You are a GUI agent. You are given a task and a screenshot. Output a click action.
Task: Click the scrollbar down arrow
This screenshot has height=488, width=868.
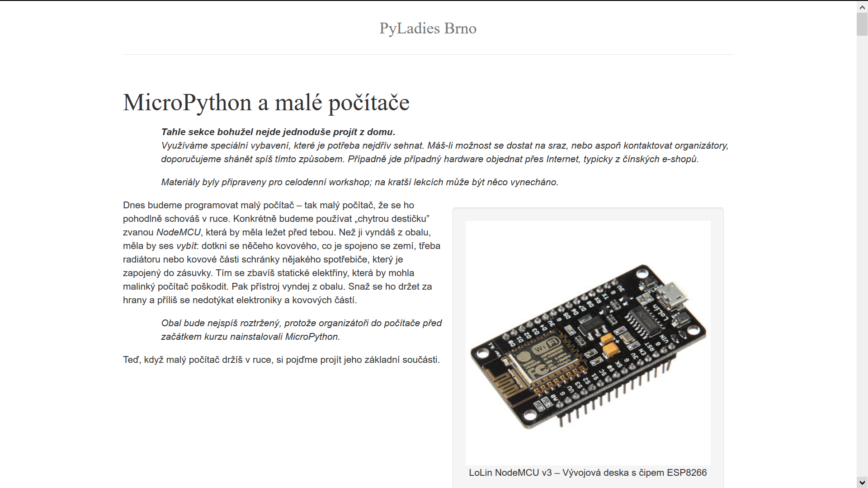(862, 482)
